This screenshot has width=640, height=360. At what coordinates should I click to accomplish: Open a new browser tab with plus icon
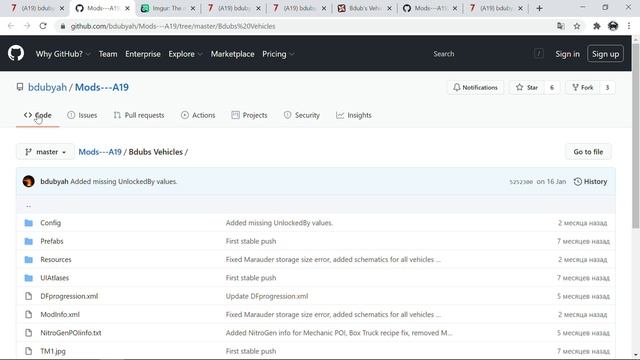pyautogui.click(x=540, y=8)
